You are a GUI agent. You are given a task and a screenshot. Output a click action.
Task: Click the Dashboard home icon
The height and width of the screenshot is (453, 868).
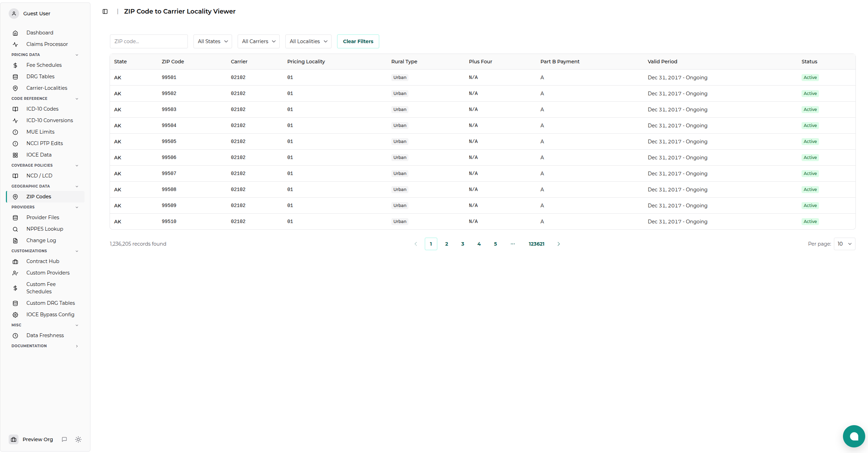coord(15,33)
